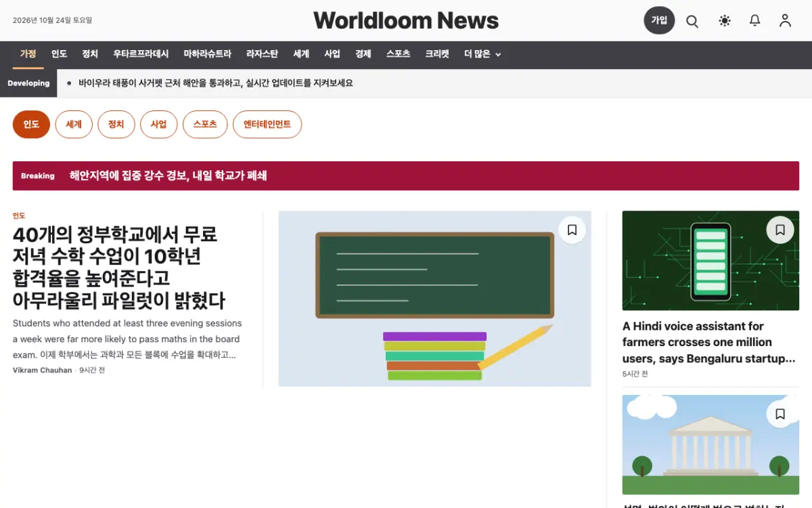
Task: Toggle light/dark theme sun icon
Action: coord(725,21)
